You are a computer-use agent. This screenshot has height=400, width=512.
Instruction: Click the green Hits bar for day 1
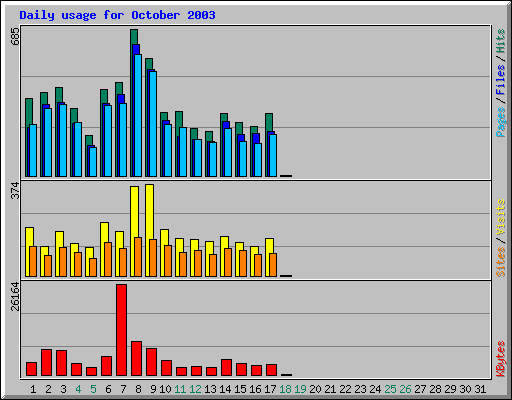coord(29,112)
